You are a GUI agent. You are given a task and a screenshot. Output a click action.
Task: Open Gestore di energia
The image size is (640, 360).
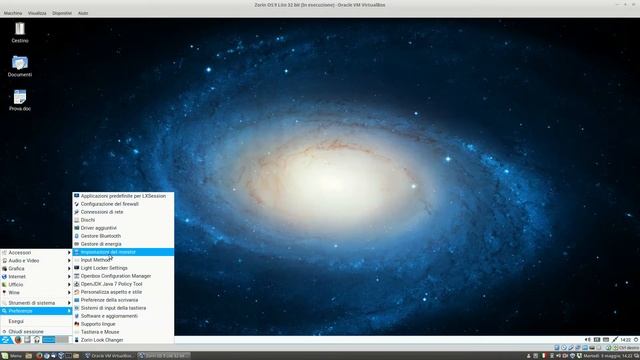click(x=123, y=244)
